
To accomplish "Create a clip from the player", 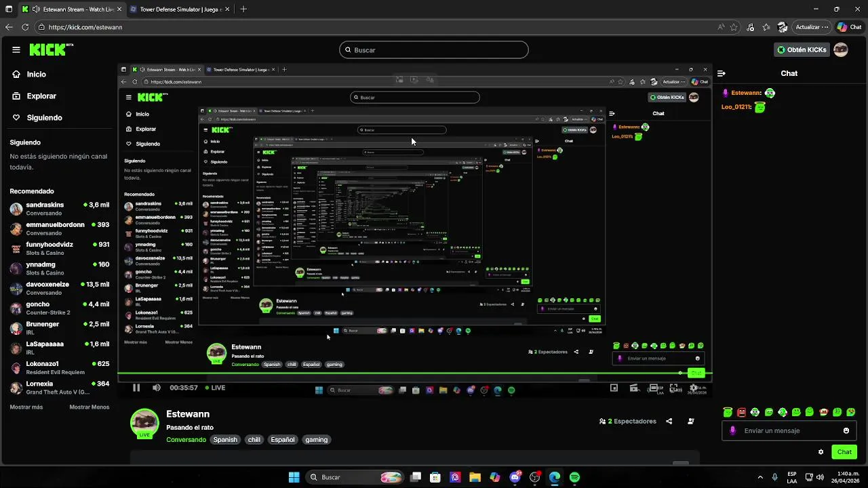I will [634, 388].
